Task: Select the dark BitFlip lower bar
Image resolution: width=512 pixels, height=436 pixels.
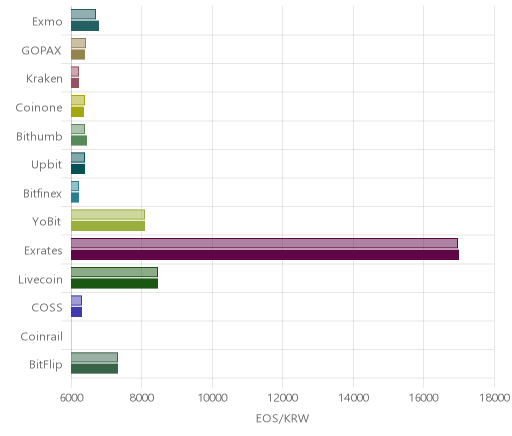Action: tap(94, 369)
